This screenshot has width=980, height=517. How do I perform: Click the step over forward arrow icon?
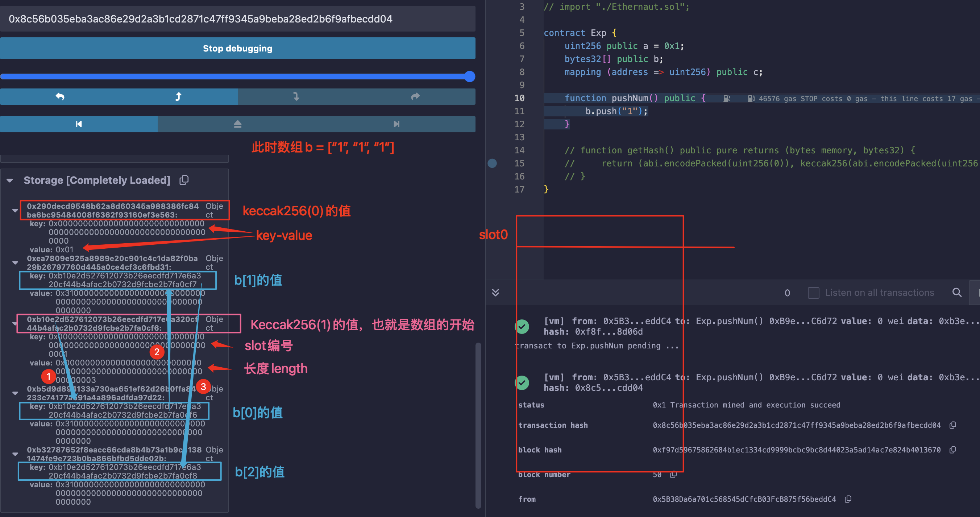[x=415, y=97]
